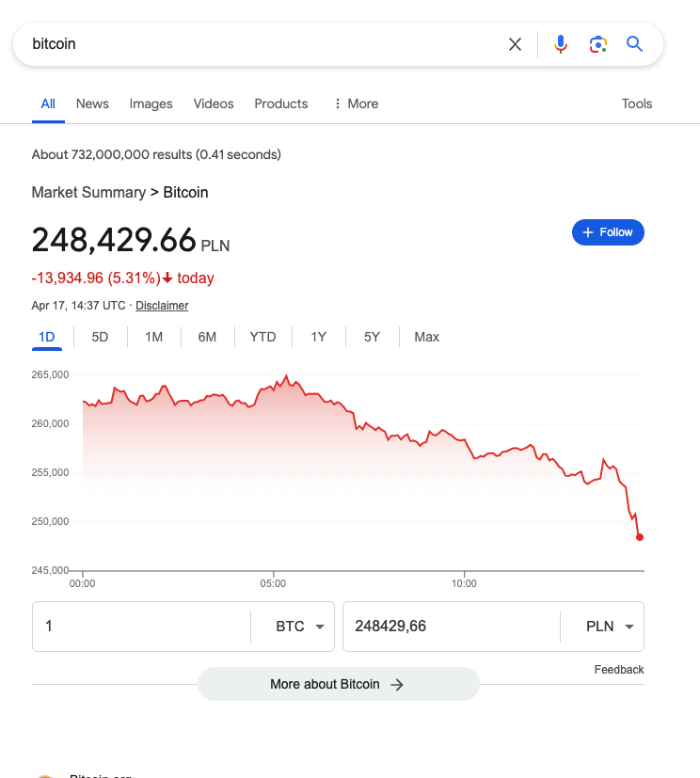Start voice search with microphone icon
The height and width of the screenshot is (778, 700).
point(561,44)
